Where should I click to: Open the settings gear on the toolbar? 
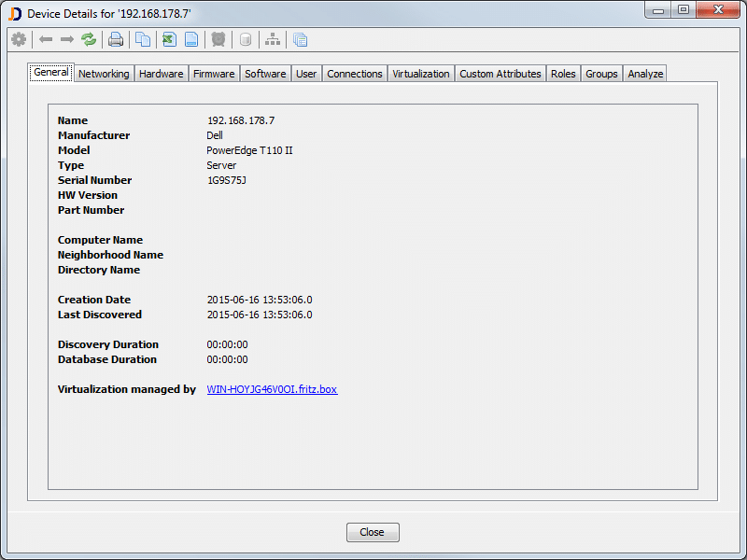pyautogui.click(x=19, y=39)
